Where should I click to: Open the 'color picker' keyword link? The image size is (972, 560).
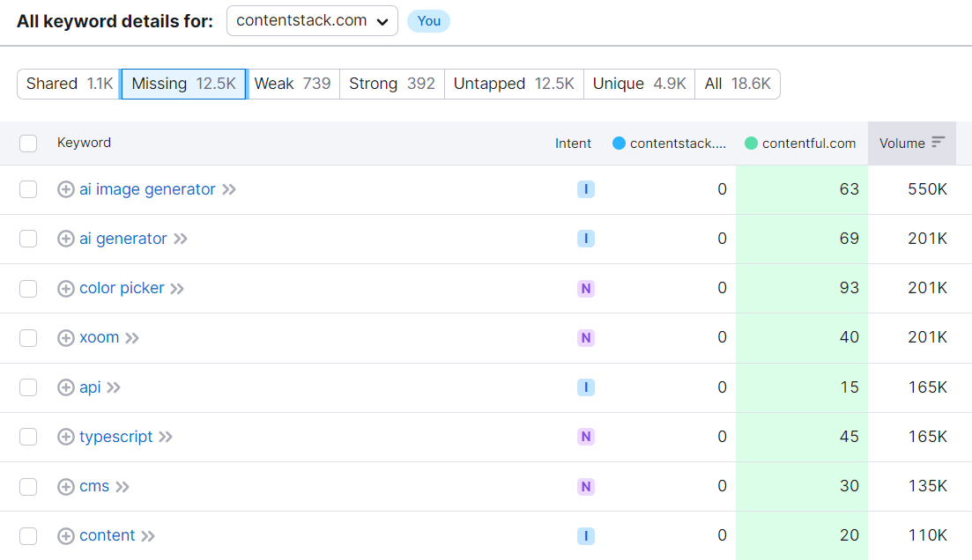pyautogui.click(x=122, y=288)
